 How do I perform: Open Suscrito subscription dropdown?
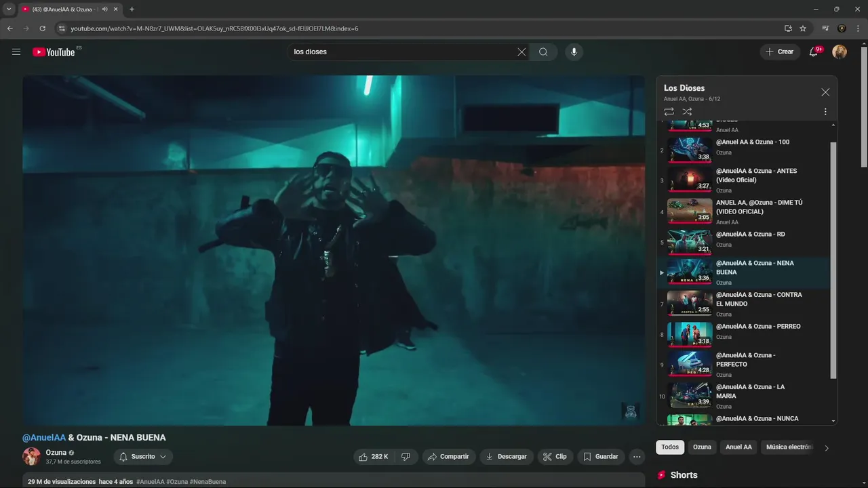coord(143,457)
